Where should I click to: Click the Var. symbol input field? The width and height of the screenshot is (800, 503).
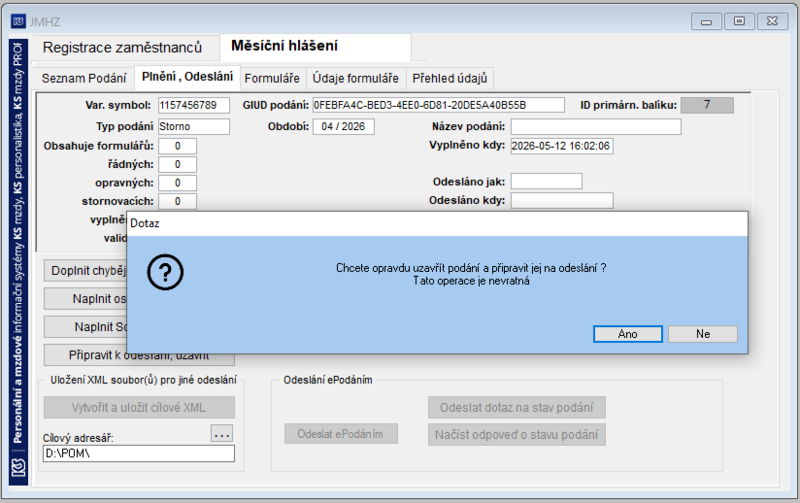[194, 105]
